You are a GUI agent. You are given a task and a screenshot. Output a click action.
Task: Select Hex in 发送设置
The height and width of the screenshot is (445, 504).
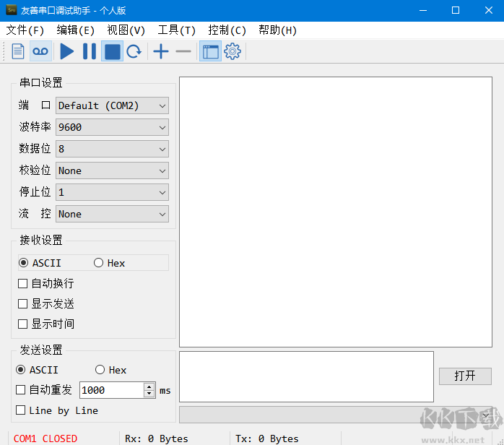[x=111, y=370]
